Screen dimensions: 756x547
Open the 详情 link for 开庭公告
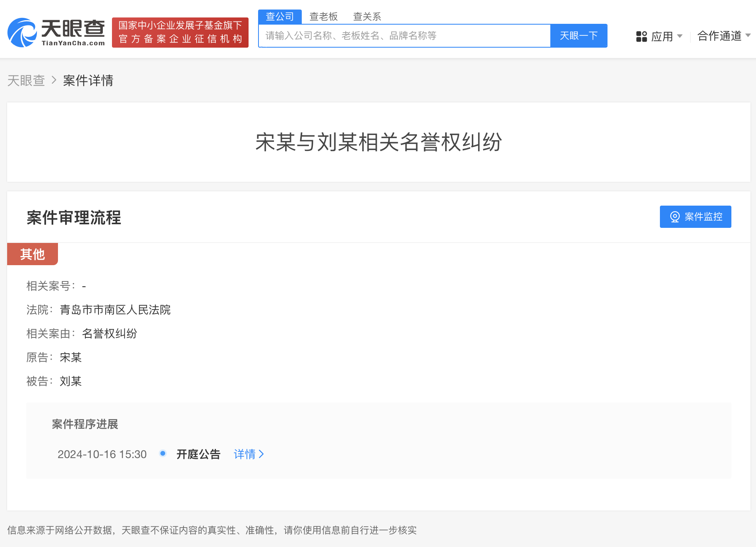[249, 454]
